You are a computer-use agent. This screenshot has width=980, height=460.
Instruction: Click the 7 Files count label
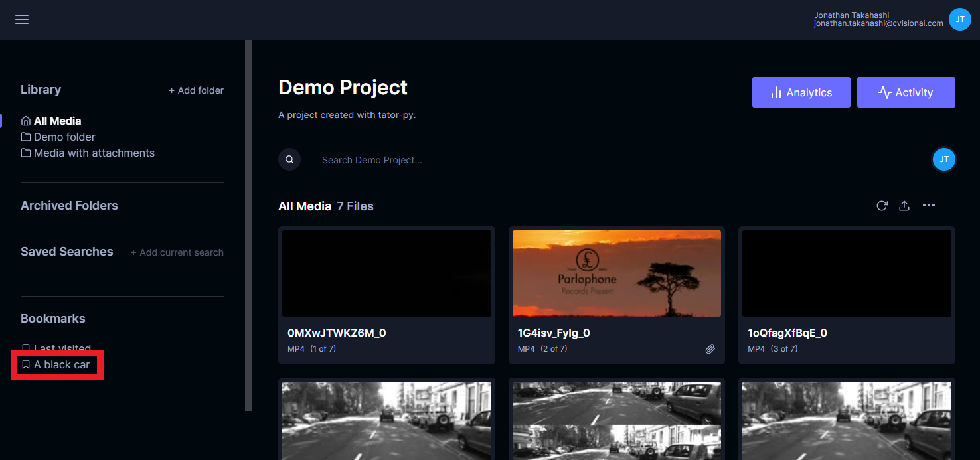click(x=355, y=206)
